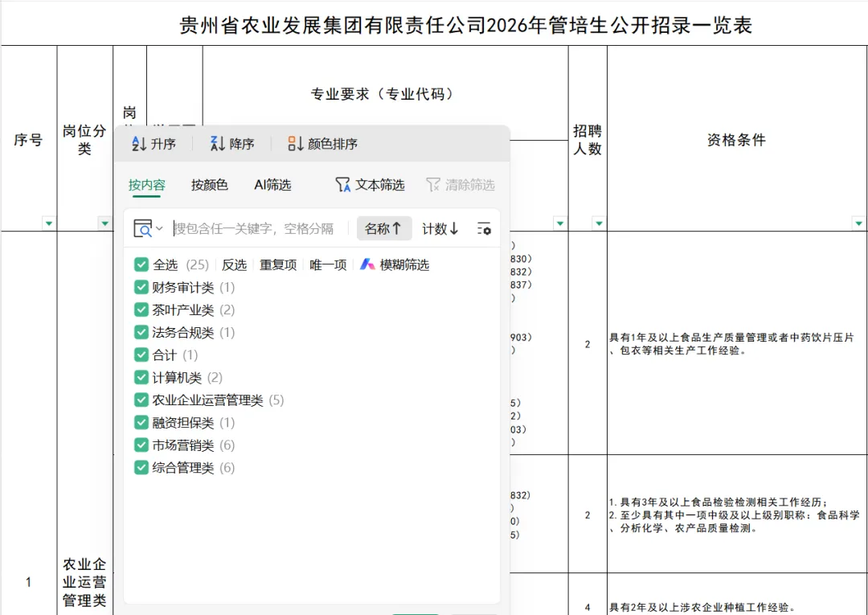Open the 专业要求 column filter arrow
This screenshot has height=615, width=868.
pyautogui.click(x=559, y=223)
